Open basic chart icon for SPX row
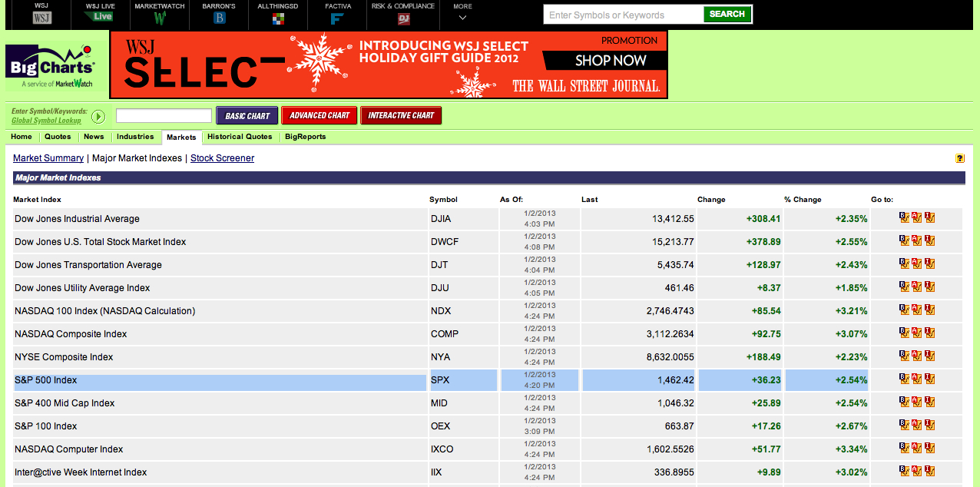The width and height of the screenshot is (980, 487). click(904, 379)
